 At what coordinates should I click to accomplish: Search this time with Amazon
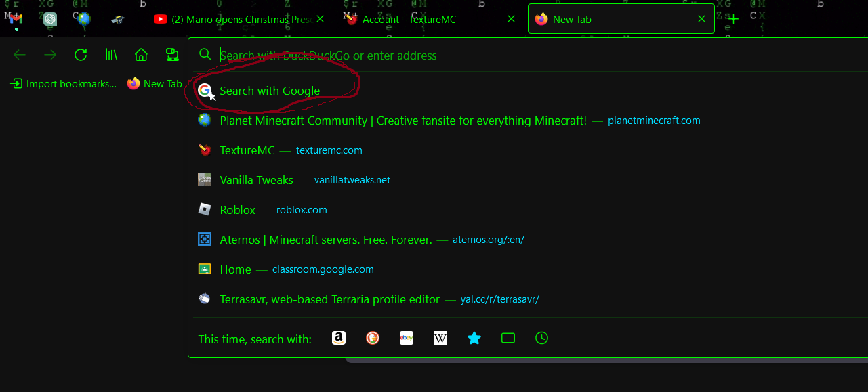pos(339,338)
